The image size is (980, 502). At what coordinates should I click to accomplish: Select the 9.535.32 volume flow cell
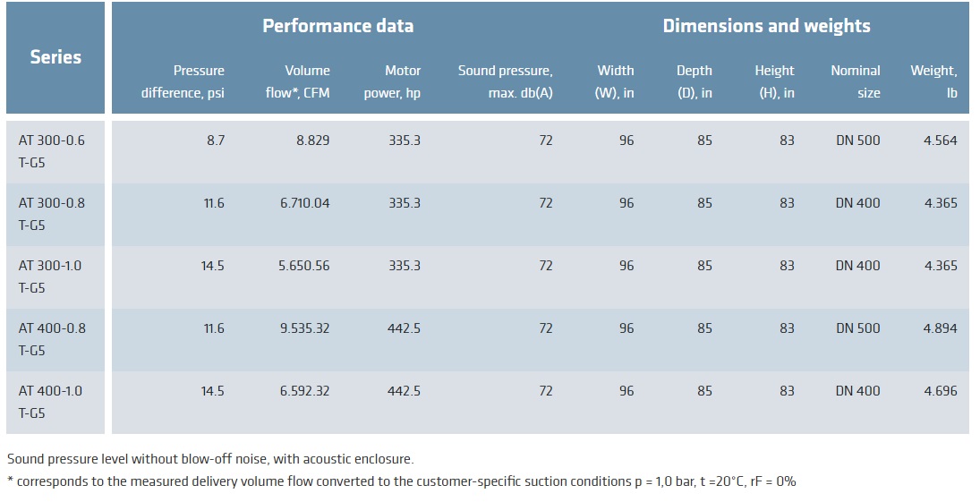[304, 328]
